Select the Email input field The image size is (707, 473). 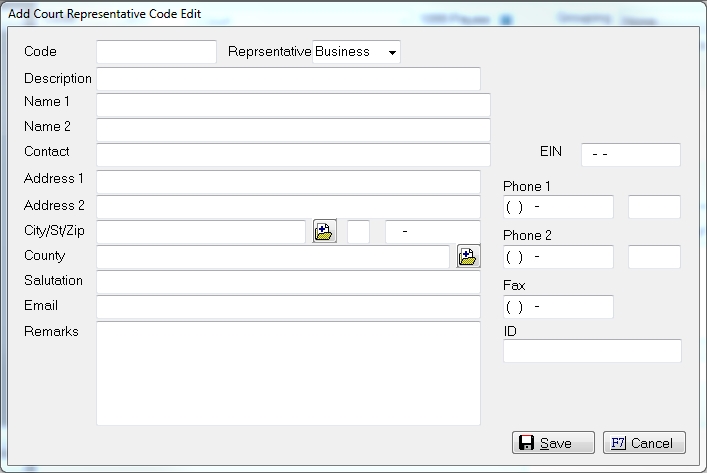pyautogui.click(x=288, y=307)
